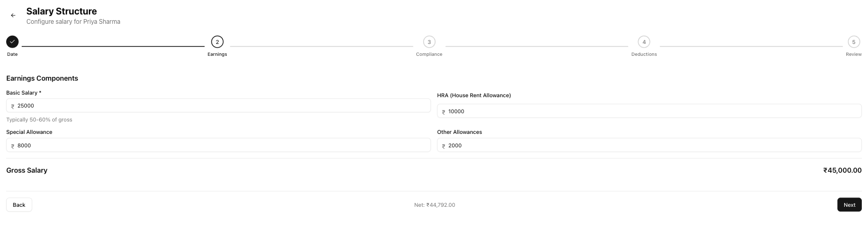Open step 4 Deductions

644,42
